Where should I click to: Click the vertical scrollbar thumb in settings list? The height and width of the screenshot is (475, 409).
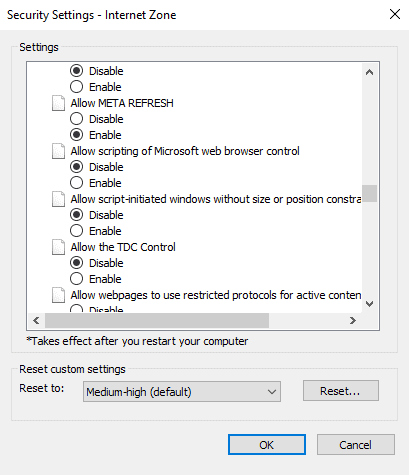coord(369,193)
